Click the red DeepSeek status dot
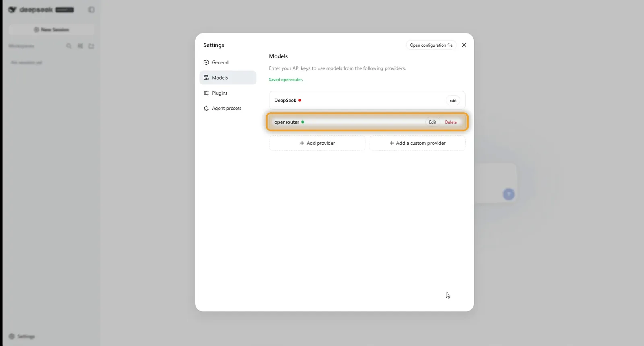The height and width of the screenshot is (346, 644). click(300, 100)
